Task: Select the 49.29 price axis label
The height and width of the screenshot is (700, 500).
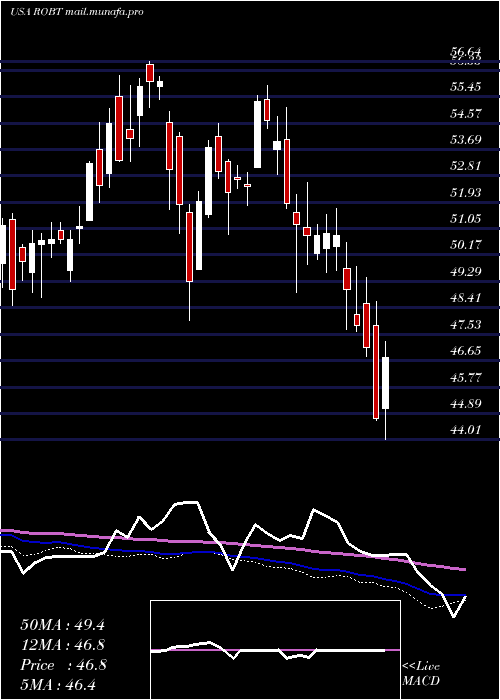Action: click(466, 272)
